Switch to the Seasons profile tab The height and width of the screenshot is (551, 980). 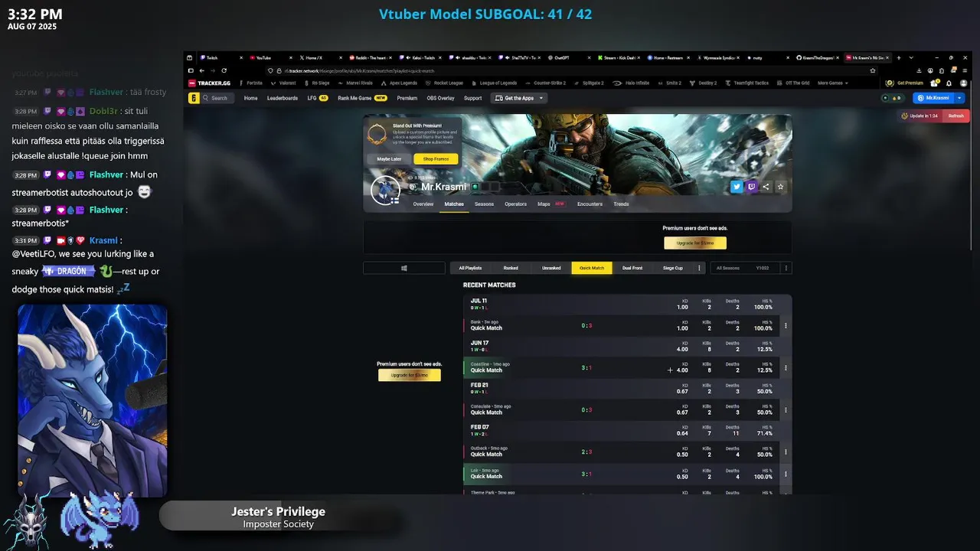[484, 204]
